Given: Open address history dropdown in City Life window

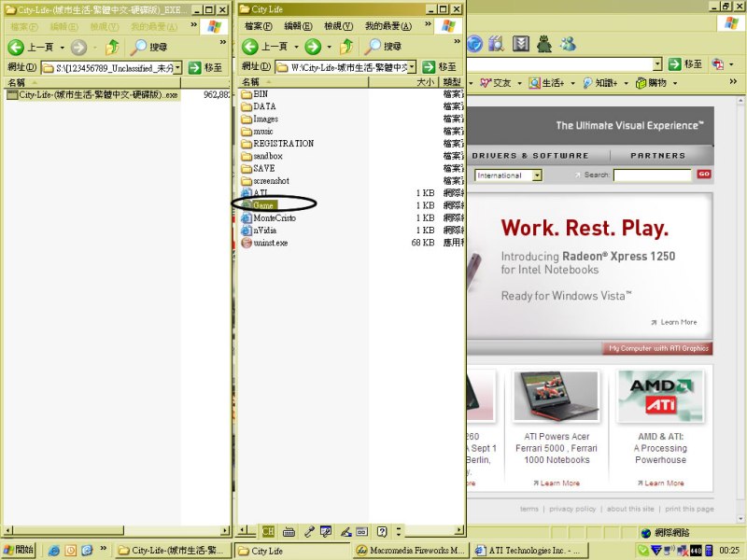Looking at the screenshot, I should (x=412, y=67).
